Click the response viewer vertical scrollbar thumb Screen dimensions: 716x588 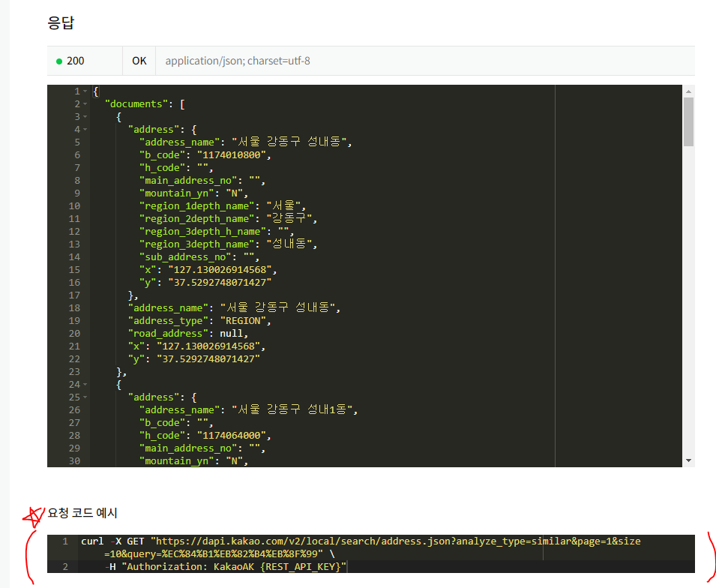click(688, 121)
